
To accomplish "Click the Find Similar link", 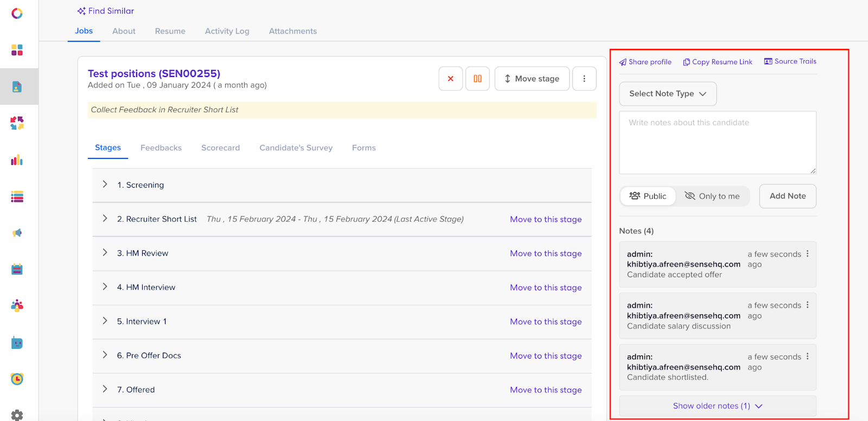I will click(x=106, y=11).
